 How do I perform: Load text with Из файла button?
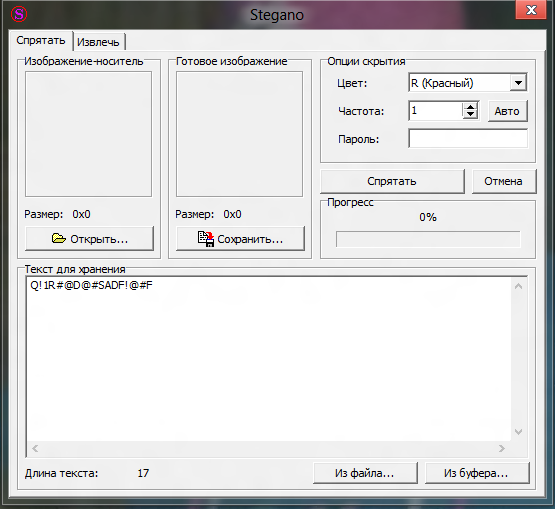365,473
